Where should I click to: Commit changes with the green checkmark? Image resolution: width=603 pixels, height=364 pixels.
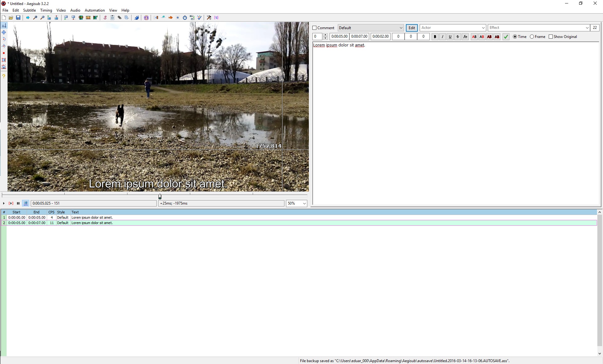(x=506, y=37)
